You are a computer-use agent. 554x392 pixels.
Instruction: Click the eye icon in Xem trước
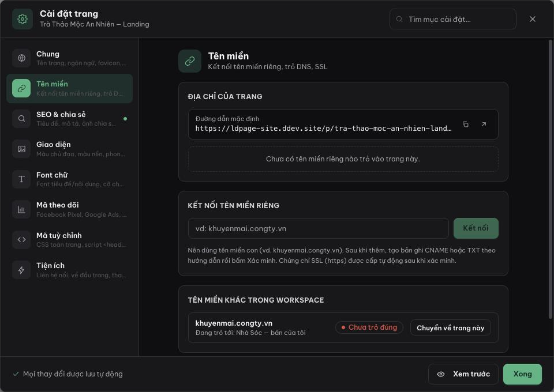tap(441, 374)
